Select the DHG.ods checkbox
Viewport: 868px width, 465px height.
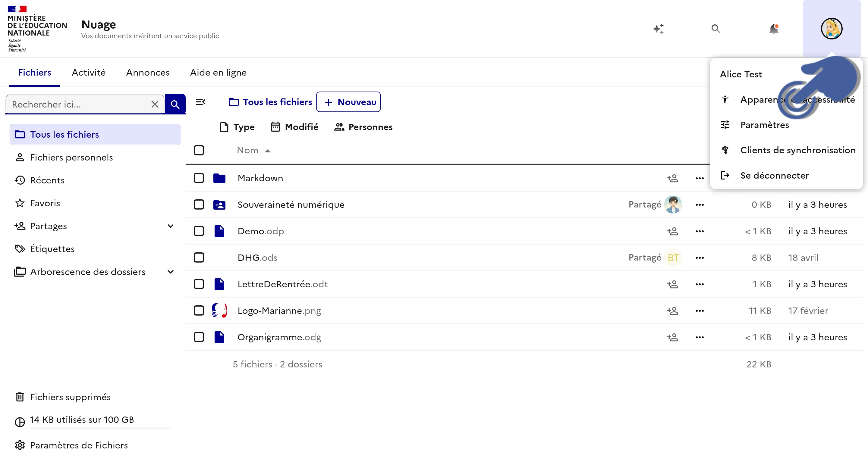coord(199,257)
